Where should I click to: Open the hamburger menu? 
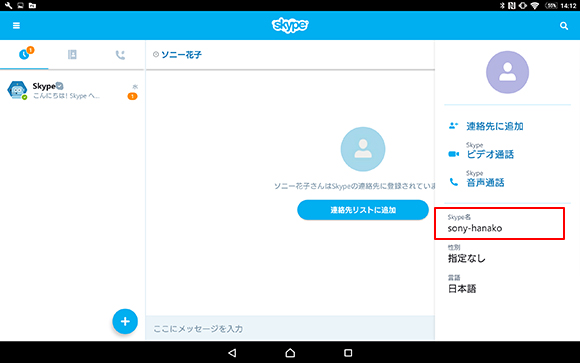pyautogui.click(x=16, y=26)
